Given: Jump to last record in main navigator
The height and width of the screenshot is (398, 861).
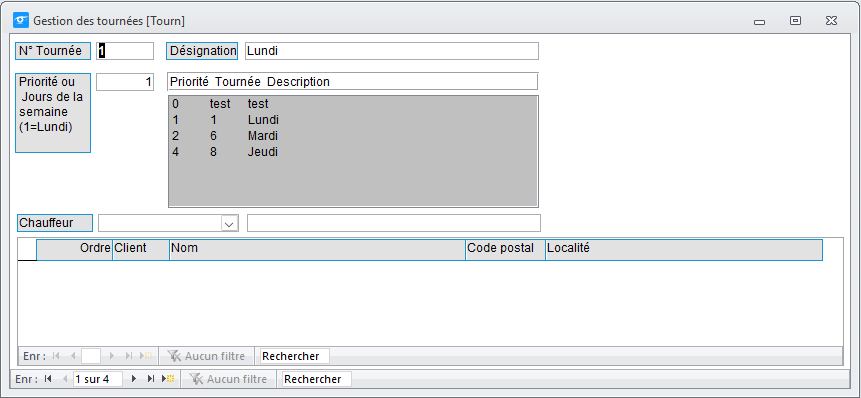Looking at the screenshot, I should (x=150, y=379).
